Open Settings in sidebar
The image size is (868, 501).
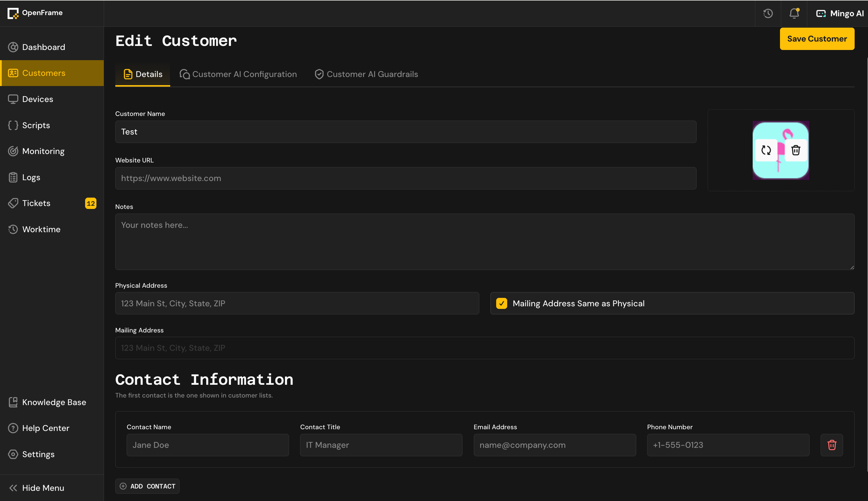tap(52, 454)
